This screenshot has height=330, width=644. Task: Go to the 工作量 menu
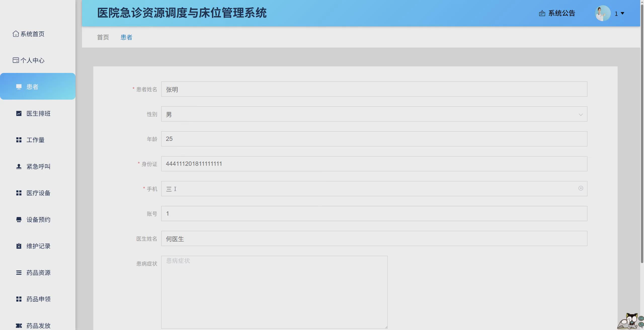[38, 140]
